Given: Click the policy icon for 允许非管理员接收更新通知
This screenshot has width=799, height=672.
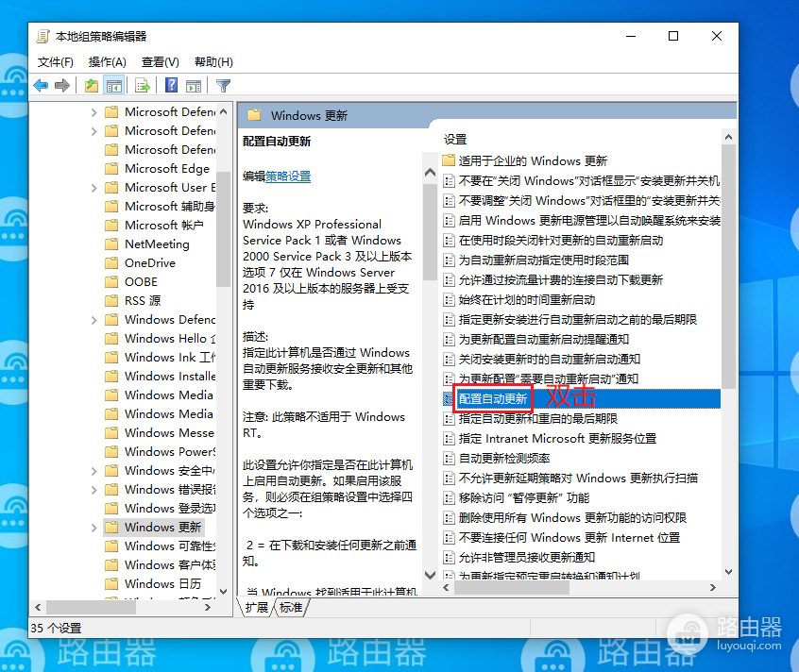Looking at the screenshot, I should pos(449,558).
